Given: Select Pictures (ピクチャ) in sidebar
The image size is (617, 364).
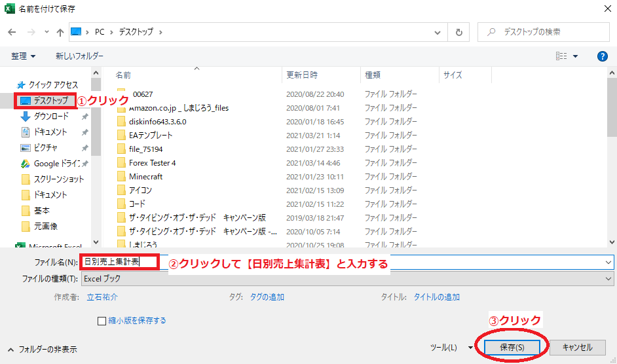Looking at the screenshot, I should point(47,148).
